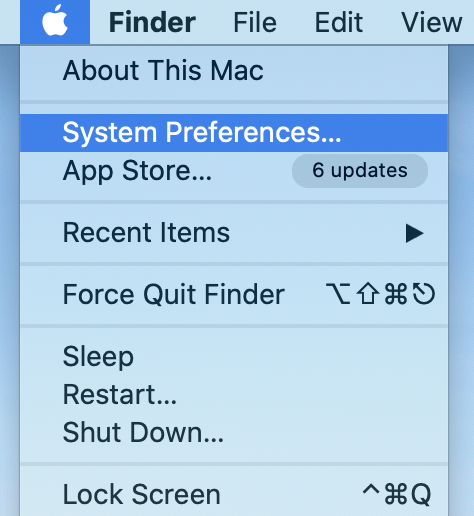474x516 pixels.
Task: Click the Apple logo in the menu bar
Action: click(x=55, y=21)
